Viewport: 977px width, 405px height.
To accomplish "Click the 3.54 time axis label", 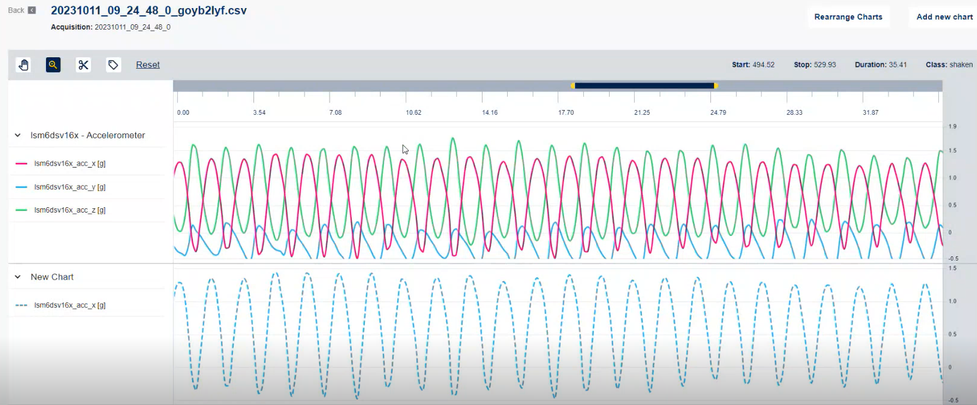I will point(259,113).
